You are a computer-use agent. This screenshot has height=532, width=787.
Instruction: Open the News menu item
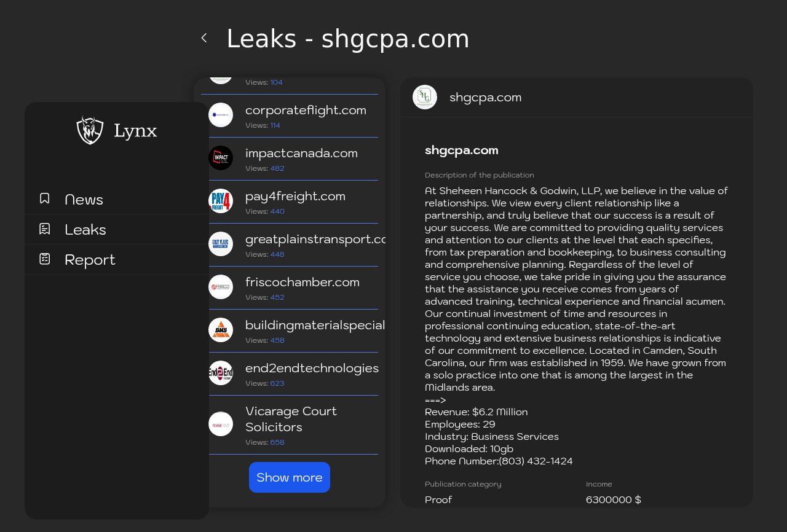click(117, 199)
